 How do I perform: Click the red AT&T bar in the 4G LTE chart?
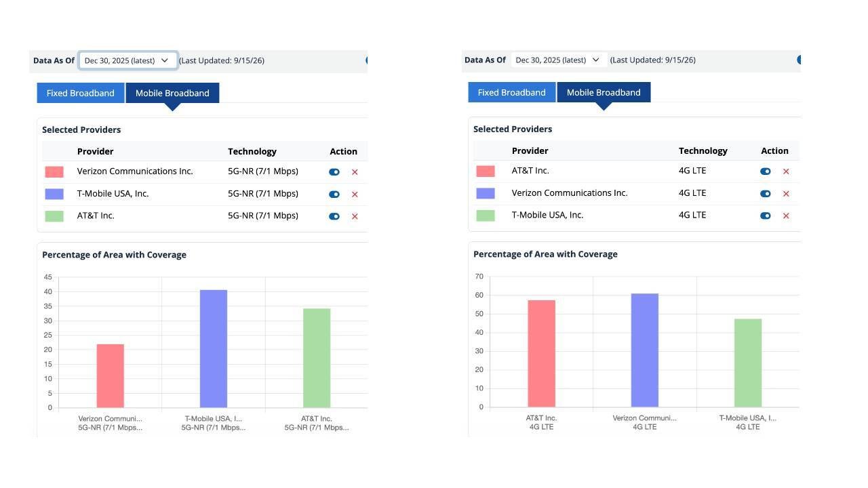pos(542,354)
